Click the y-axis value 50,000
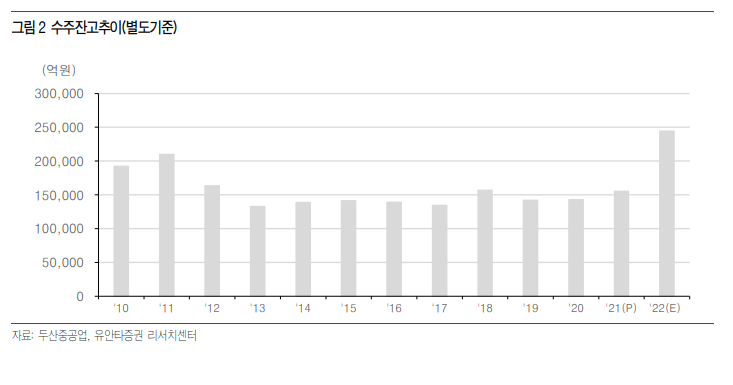 click(63, 263)
